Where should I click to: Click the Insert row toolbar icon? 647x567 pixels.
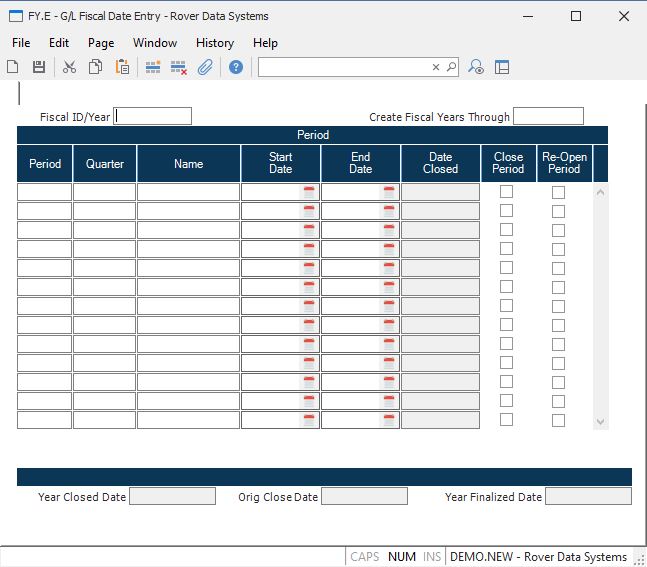coord(153,67)
